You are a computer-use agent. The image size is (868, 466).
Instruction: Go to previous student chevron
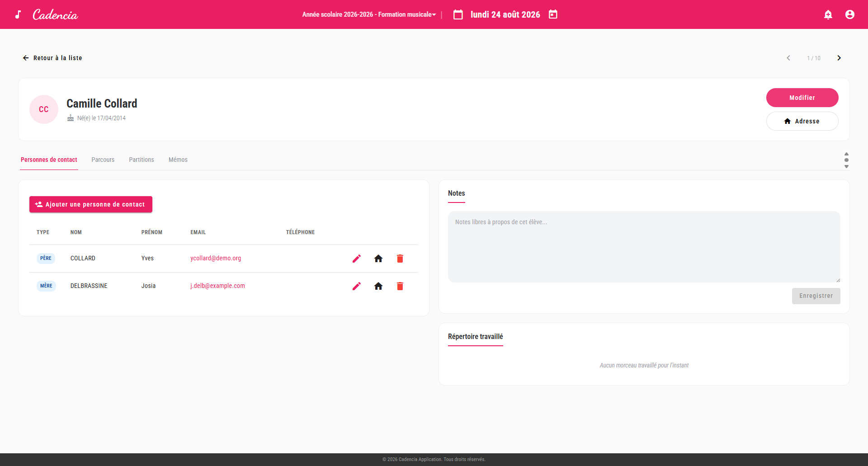pos(788,58)
